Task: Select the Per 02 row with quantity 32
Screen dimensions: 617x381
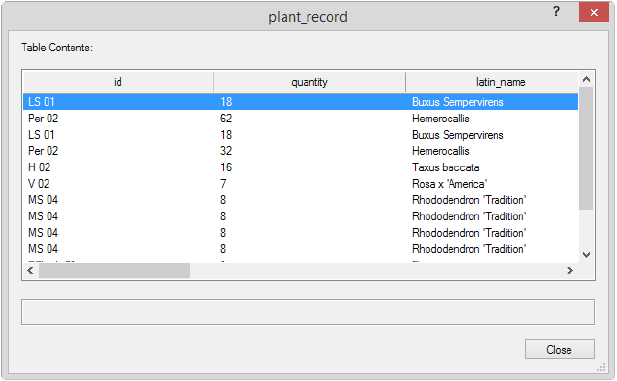Action: click(300, 151)
